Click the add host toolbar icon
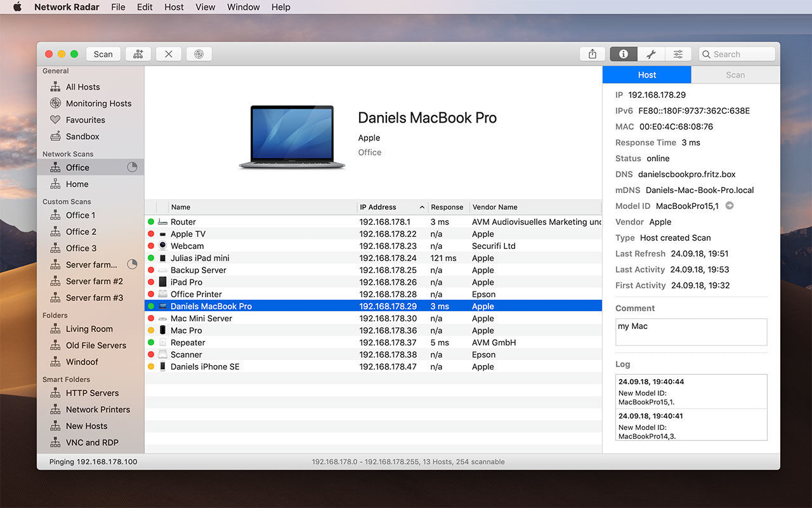This screenshot has width=812, height=508. [138, 54]
